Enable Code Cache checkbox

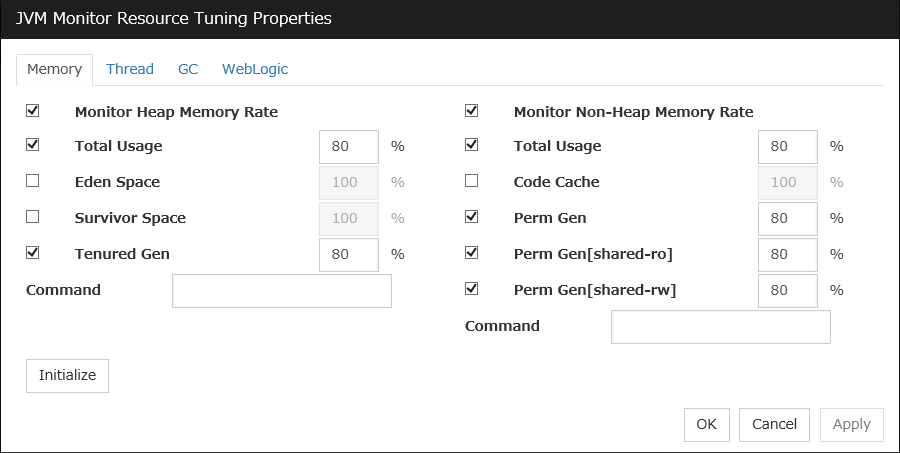[x=472, y=181]
